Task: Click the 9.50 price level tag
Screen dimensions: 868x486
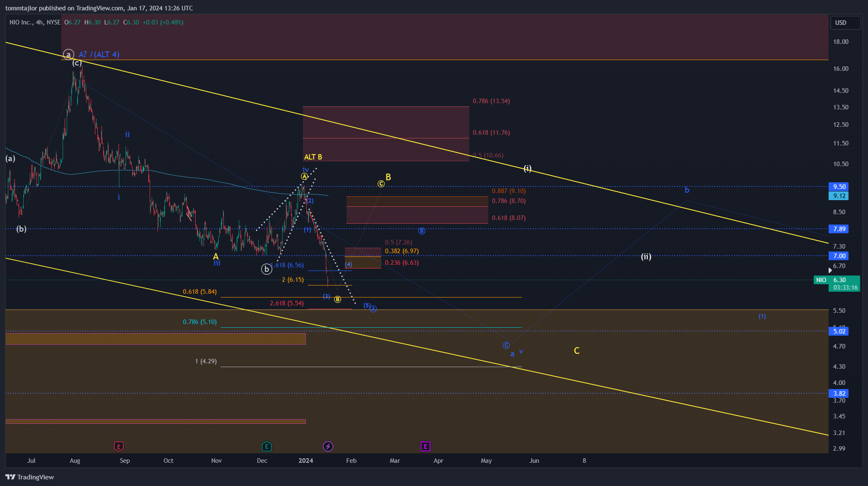Action: click(x=839, y=187)
